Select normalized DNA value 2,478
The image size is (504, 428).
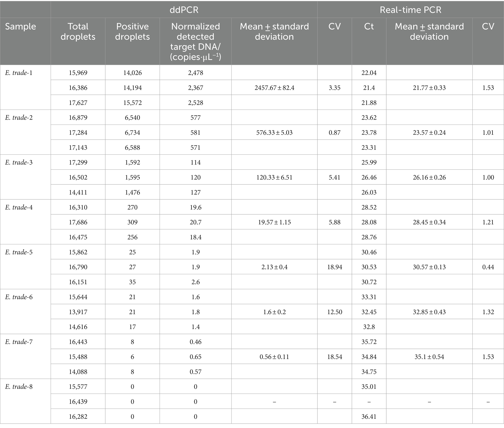pyautogui.click(x=195, y=73)
